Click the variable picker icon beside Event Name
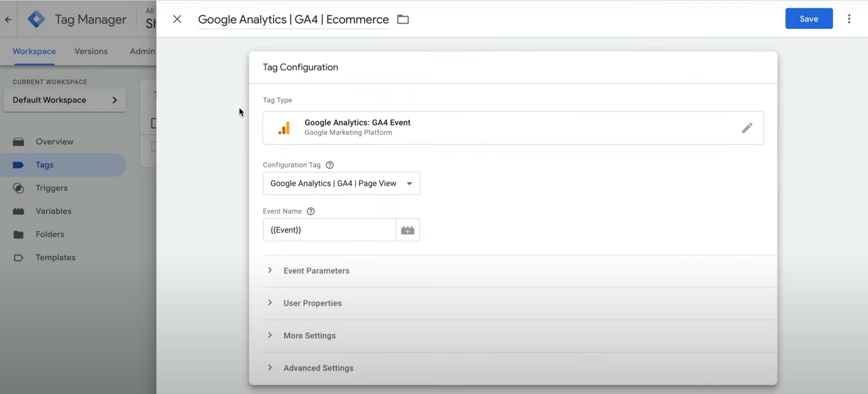Image resolution: width=868 pixels, height=394 pixels. click(407, 230)
